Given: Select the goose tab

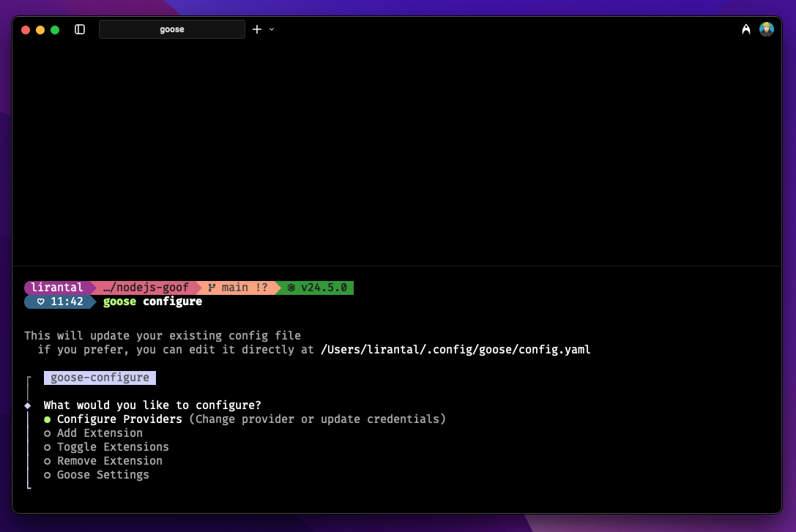Looking at the screenshot, I should click(x=172, y=29).
